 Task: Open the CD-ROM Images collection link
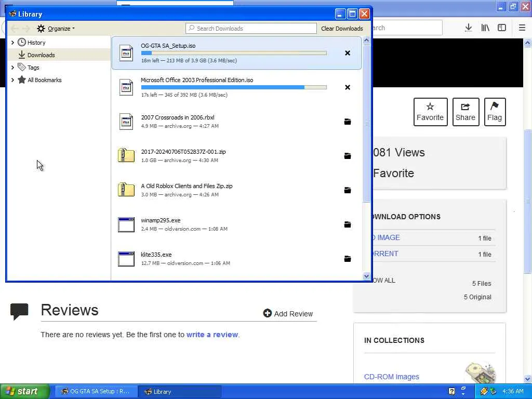click(392, 377)
